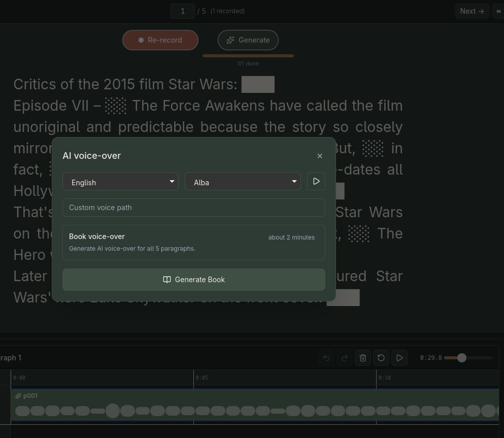This screenshot has height=438, width=504.
Task: Click the paragraph number input field
Action: 183,11
